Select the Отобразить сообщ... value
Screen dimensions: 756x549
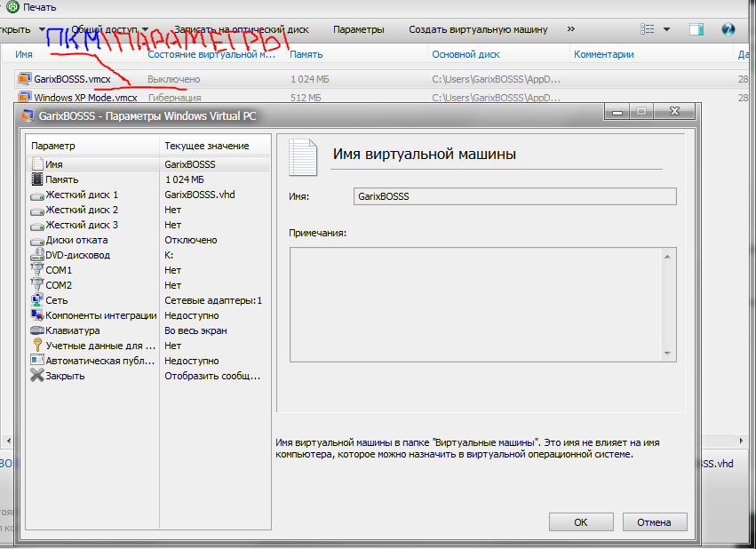(x=212, y=376)
